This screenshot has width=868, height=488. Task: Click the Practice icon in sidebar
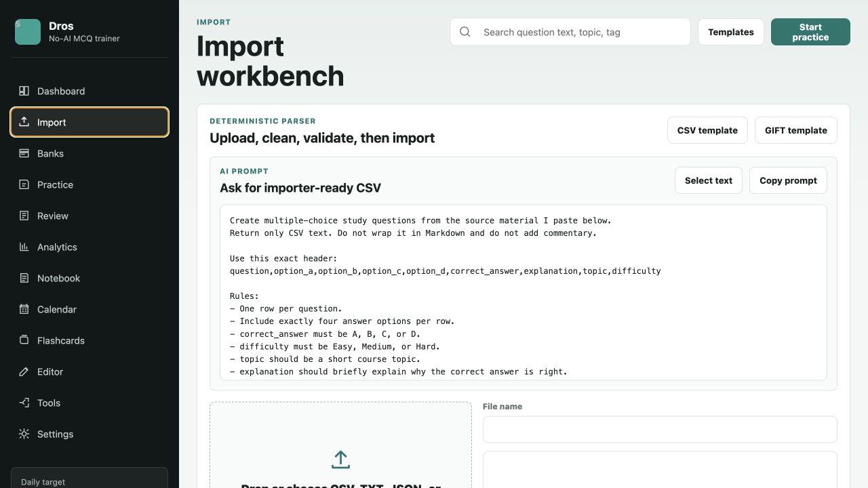coord(24,184)
